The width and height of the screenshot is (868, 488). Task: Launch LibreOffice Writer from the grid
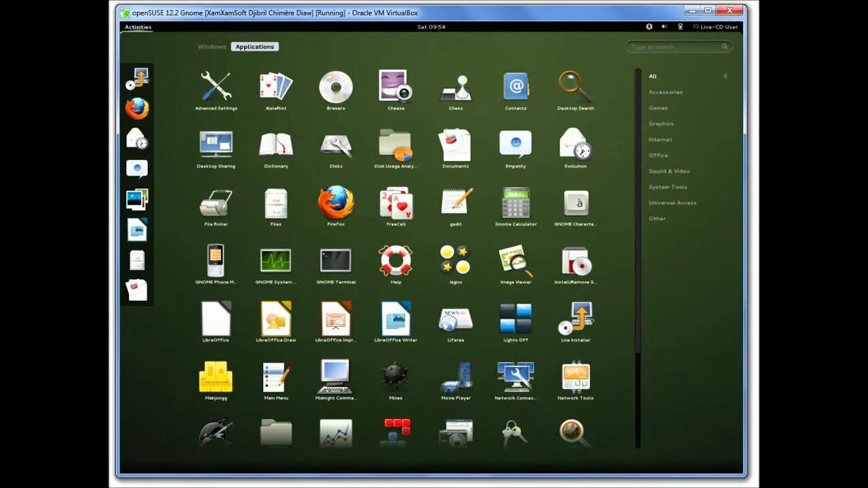(396, 322)
